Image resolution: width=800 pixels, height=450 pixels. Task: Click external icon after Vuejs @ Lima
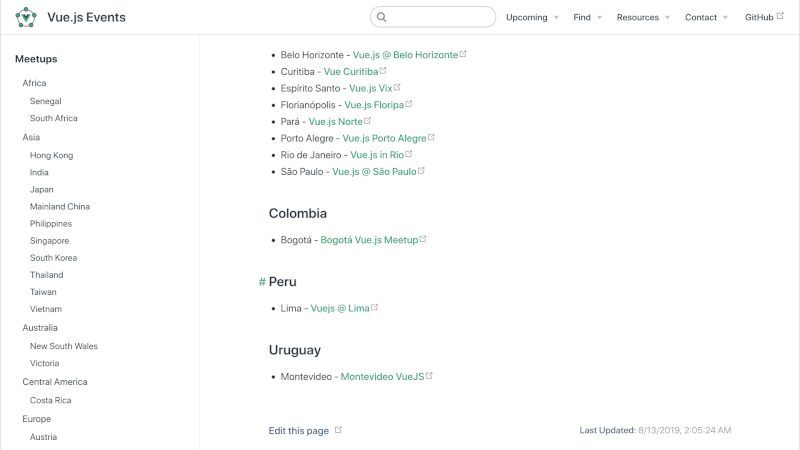click(375, 308)
